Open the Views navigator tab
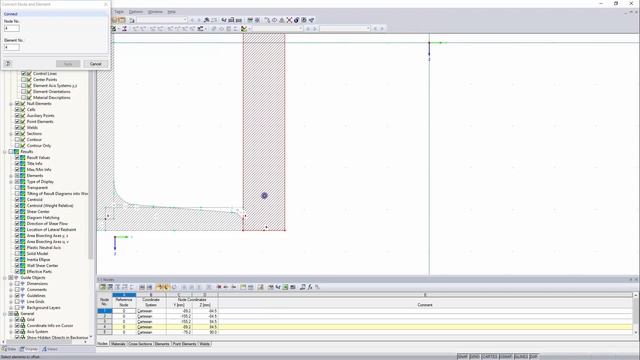This screenshot has height=360, width=640. click(x=50, y=349)
